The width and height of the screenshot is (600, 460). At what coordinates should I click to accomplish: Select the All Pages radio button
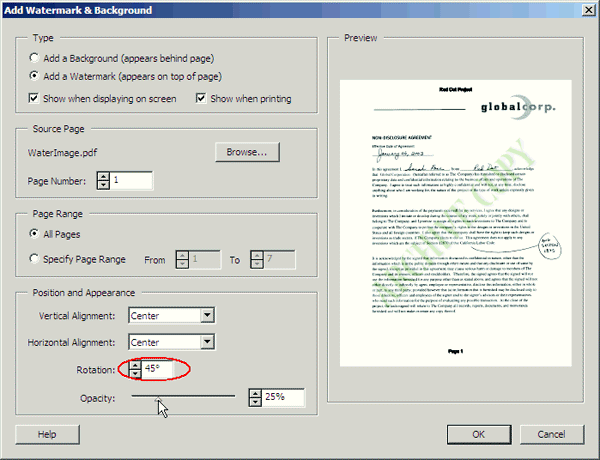click(36, 233)
